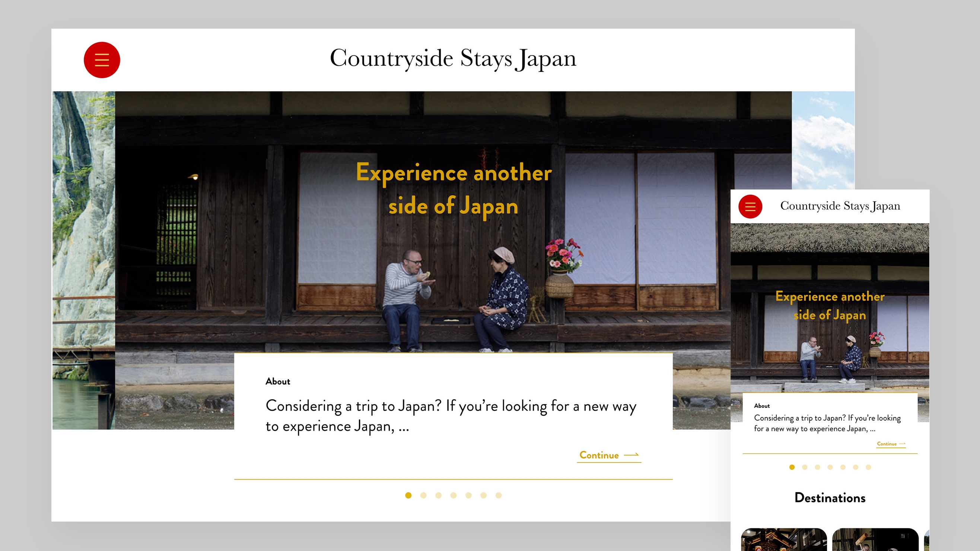The image size is (980, 551).
Task: Click the Destinations heading on mobile view
Action: 830,498
